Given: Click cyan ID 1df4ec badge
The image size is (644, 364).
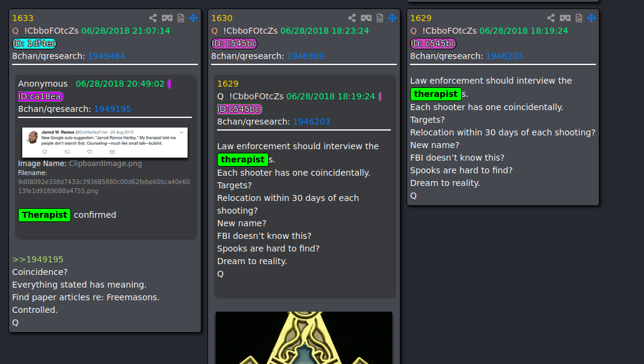Looking at the screenshot, I should point(34,43).
